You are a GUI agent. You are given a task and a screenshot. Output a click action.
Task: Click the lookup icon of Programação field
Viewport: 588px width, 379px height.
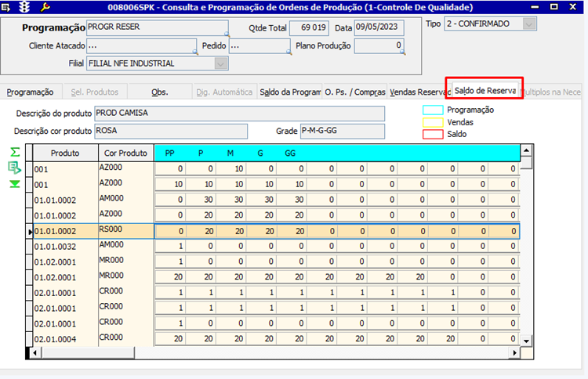click(x=228, y=34)
